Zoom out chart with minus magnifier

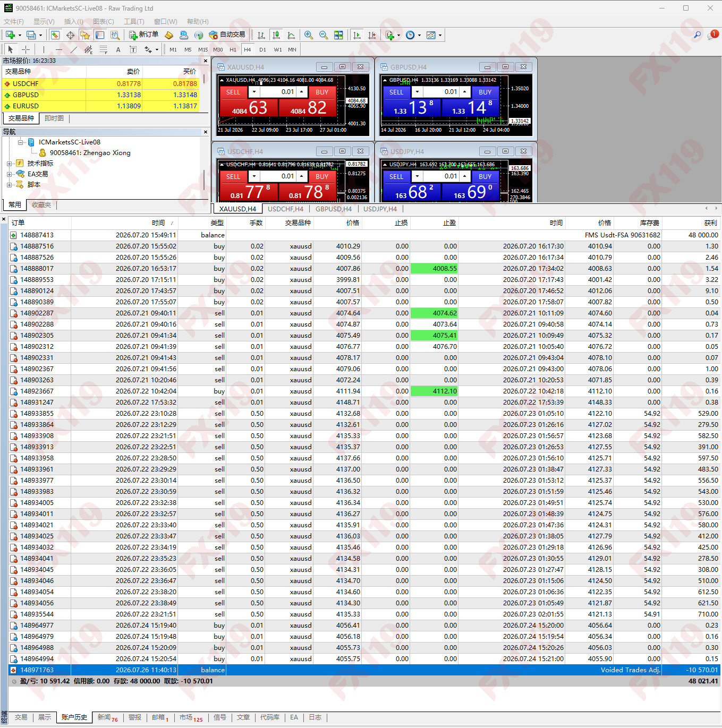tap(323, 35)
